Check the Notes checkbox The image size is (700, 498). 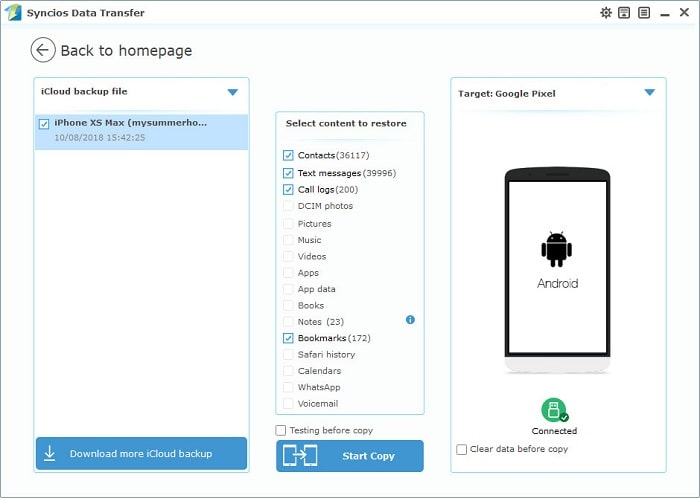click(288, 322)
